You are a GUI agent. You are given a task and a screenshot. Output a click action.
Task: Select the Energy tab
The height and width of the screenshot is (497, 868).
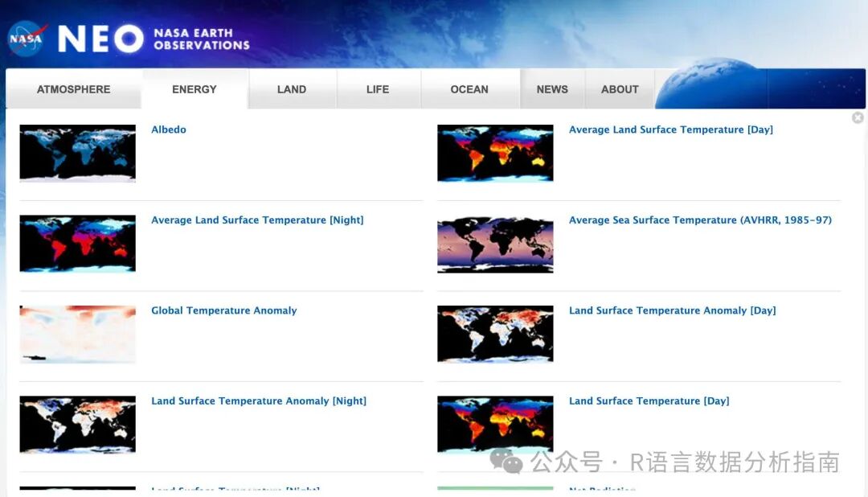point(194,89)
